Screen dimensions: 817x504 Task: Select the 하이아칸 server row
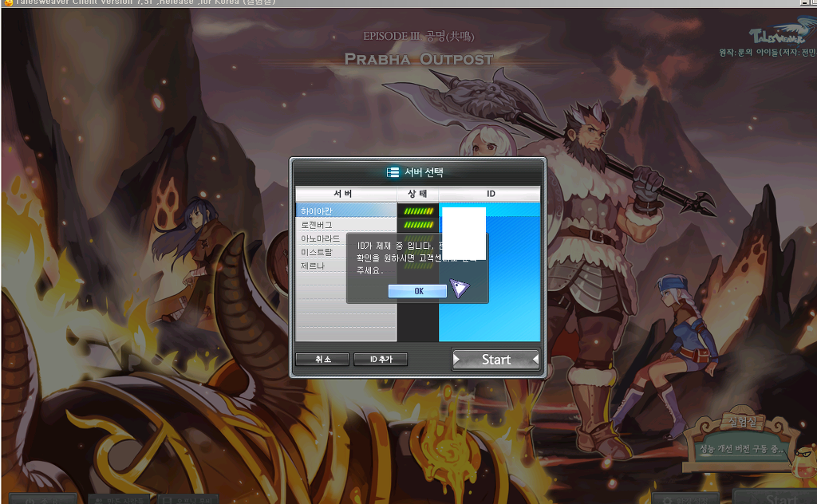(x=346, y=211)
